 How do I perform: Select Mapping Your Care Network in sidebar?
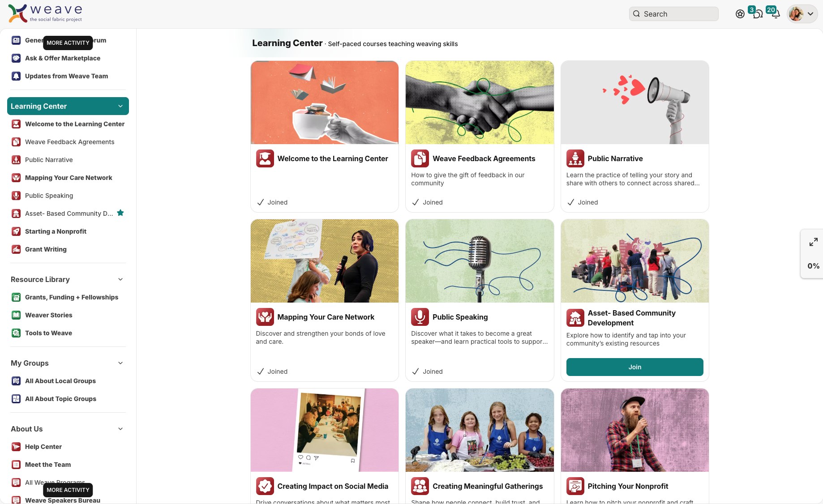pyautogui.click(x=68, y=178)
